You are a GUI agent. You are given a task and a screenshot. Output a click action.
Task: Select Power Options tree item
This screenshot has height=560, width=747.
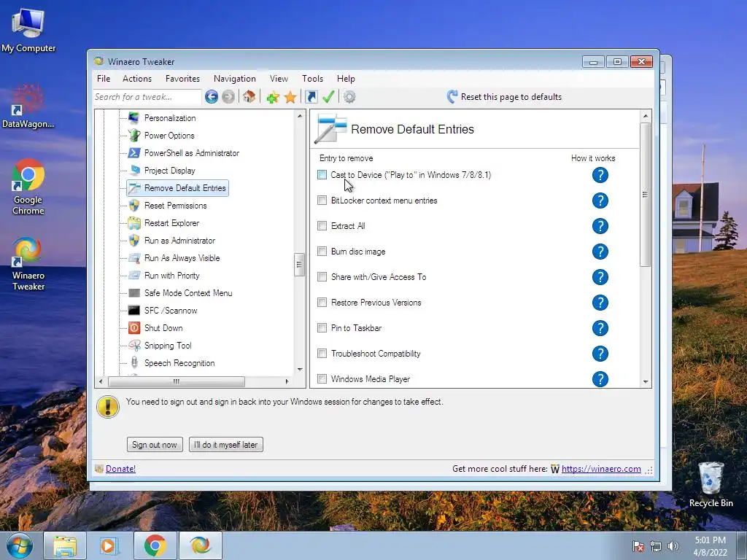click(169, 136)
